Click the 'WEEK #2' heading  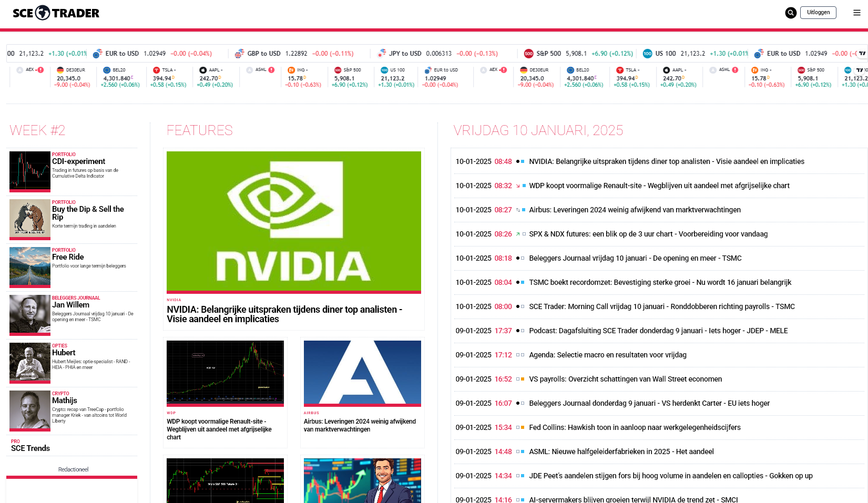[37, 130]
